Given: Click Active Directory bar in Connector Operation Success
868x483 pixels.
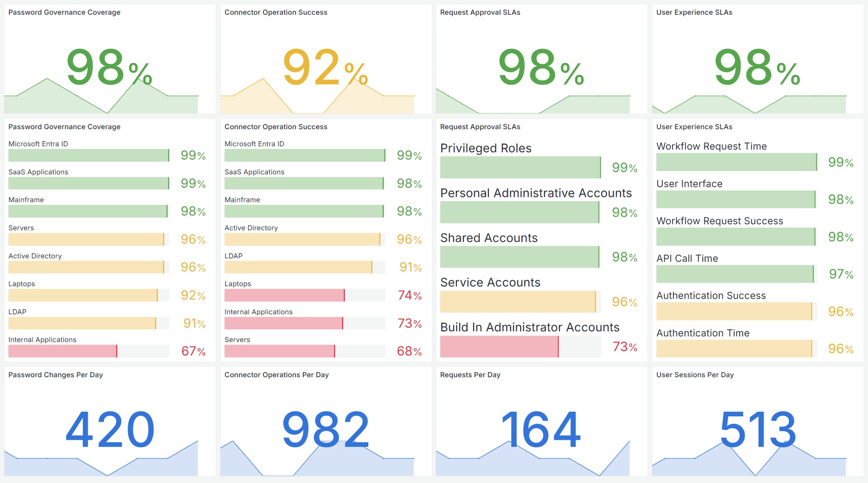Looking at the screenshot, I should point(305,239).
